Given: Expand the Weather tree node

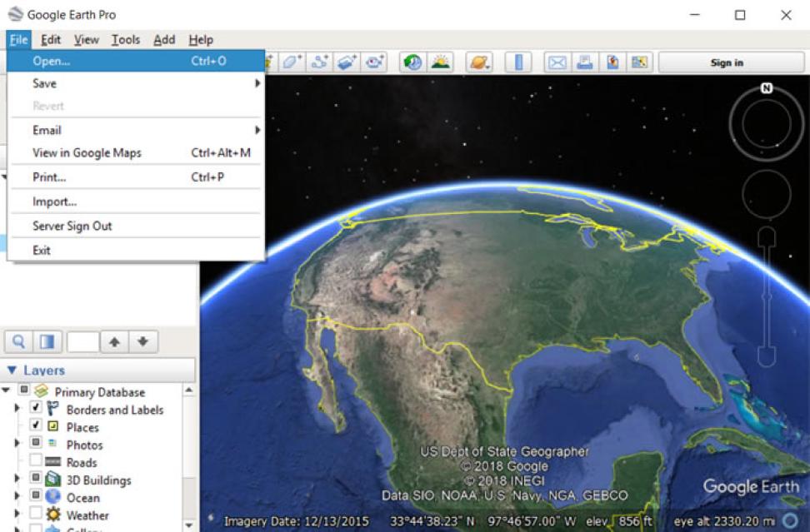Looking at the screenshot, I should click(x=17, y=514).
